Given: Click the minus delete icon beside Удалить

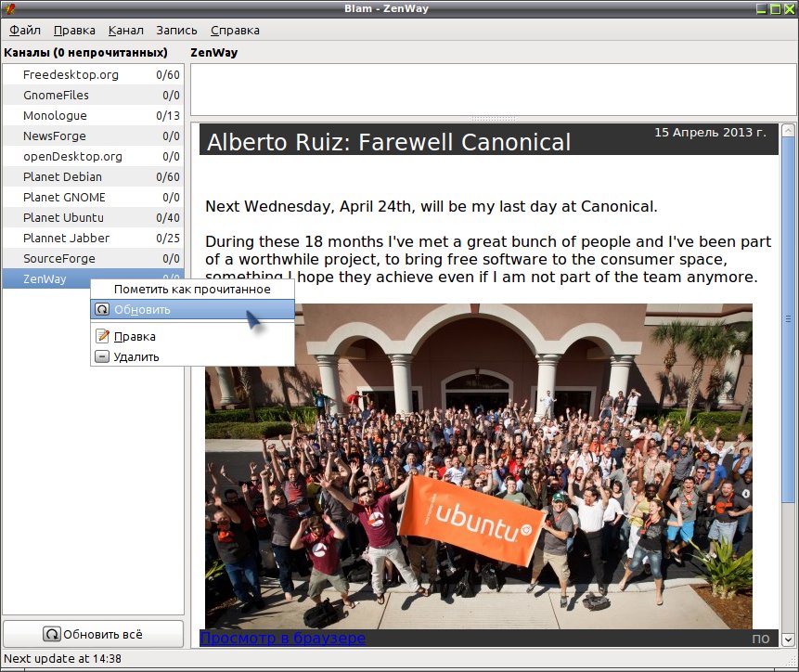Looking at the screenshot, I should pyautogui.click(x=102, y=356).
